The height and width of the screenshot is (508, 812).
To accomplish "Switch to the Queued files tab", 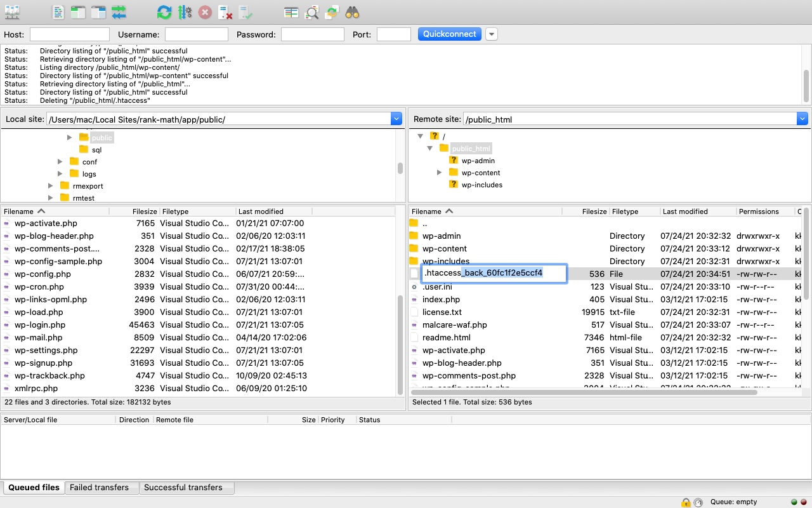I will (x=34, y=487).
